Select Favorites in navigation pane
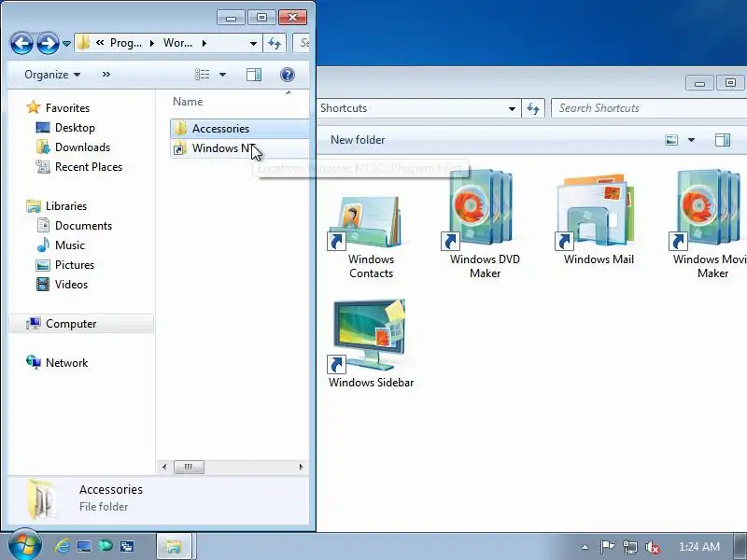This screenshot has width=747, height=560. (x=58, y=108)
